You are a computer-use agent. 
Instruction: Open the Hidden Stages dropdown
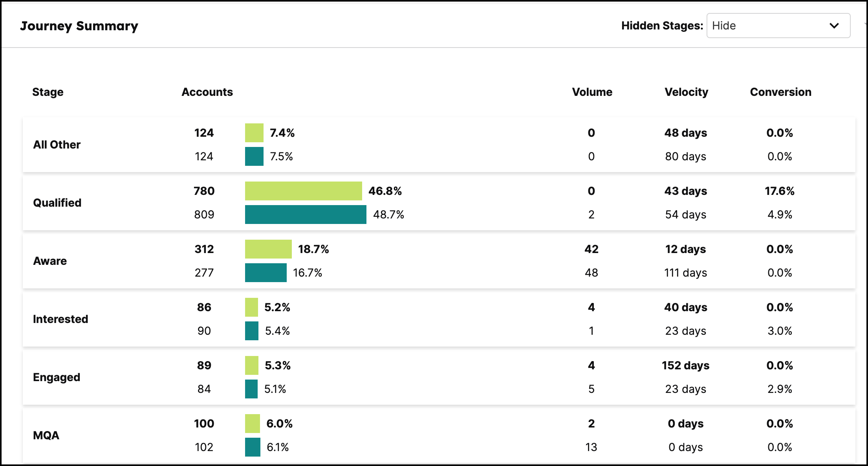(x=778, y=26)
